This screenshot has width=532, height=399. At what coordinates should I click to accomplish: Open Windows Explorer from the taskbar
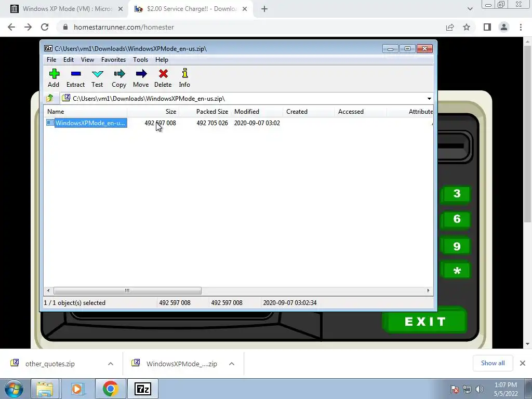tap(45, 389)
